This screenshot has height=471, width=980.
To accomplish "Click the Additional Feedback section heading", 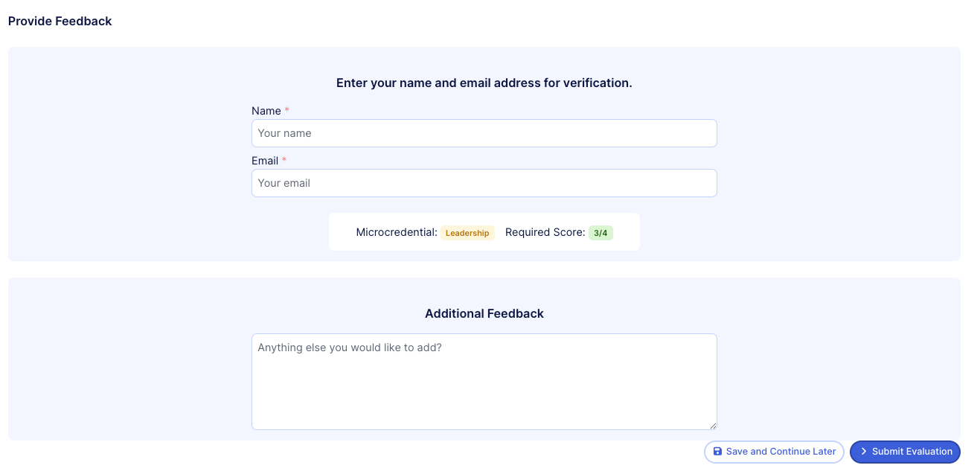I will click(x=484, y=313).
